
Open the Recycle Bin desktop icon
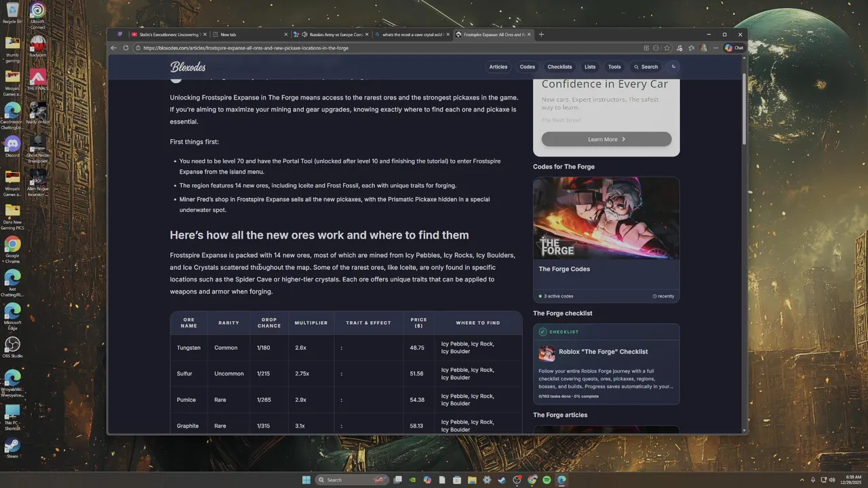click(12, 13)
